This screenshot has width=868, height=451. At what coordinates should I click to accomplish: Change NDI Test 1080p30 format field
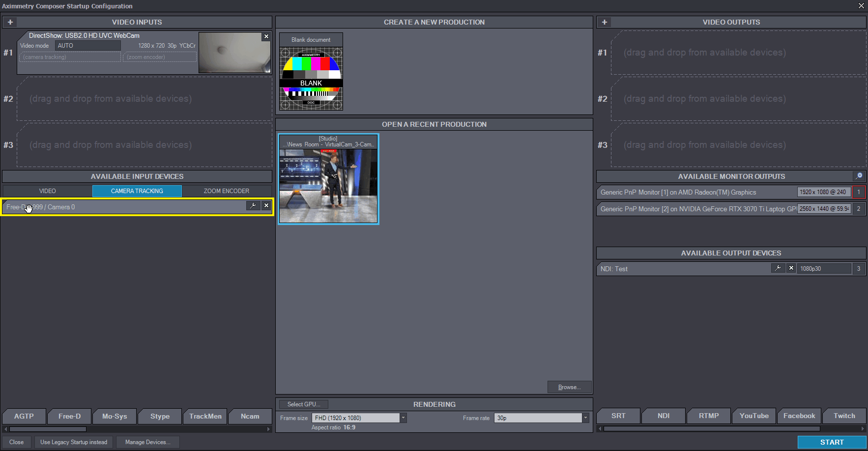[825, 269]
